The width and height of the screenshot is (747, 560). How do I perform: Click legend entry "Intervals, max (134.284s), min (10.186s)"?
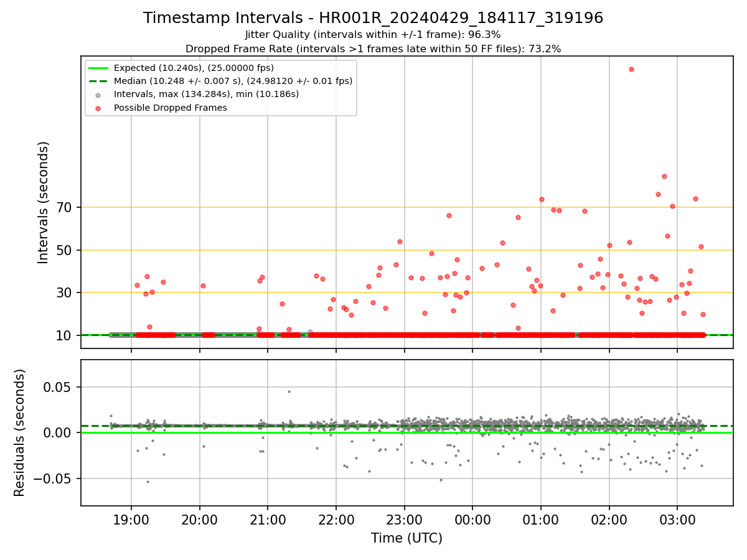[x=206, y=94]
